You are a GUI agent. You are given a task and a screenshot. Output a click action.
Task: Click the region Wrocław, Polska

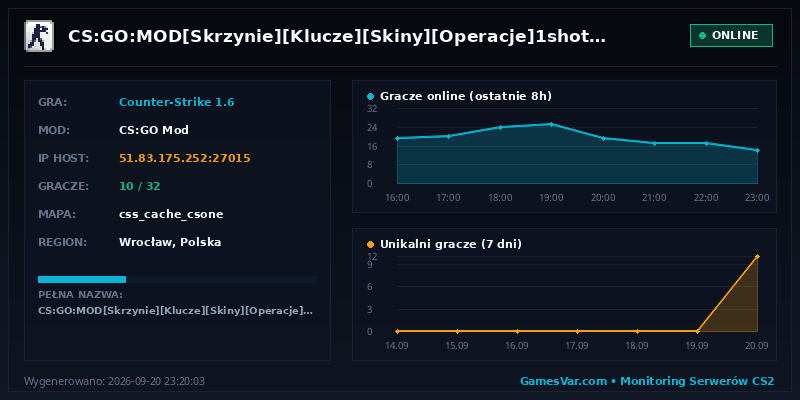[x=170, y=242]
